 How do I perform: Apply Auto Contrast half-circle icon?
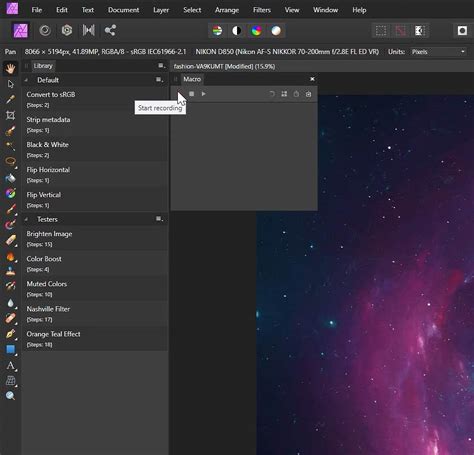point(237,31)
